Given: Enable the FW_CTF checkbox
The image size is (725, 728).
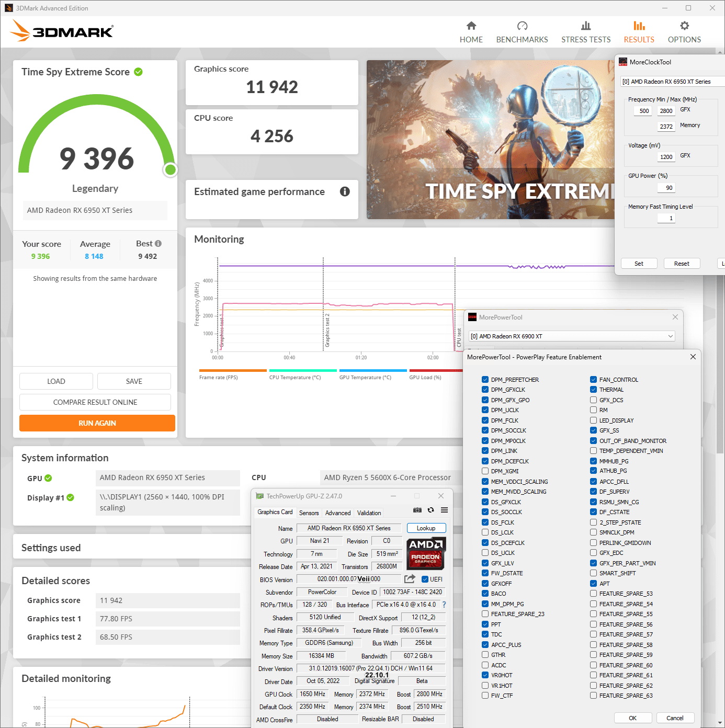Looking at the screenshot, I should click(485, 696).
